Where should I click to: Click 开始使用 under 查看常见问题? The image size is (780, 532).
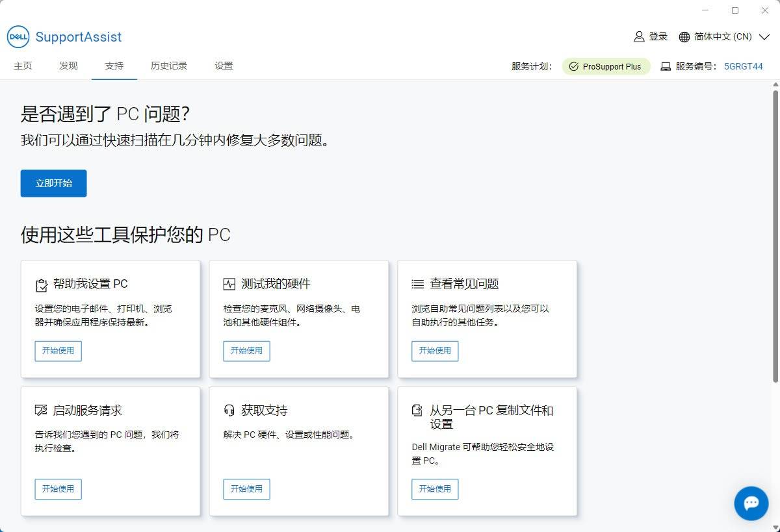click(x=435, y=351)
